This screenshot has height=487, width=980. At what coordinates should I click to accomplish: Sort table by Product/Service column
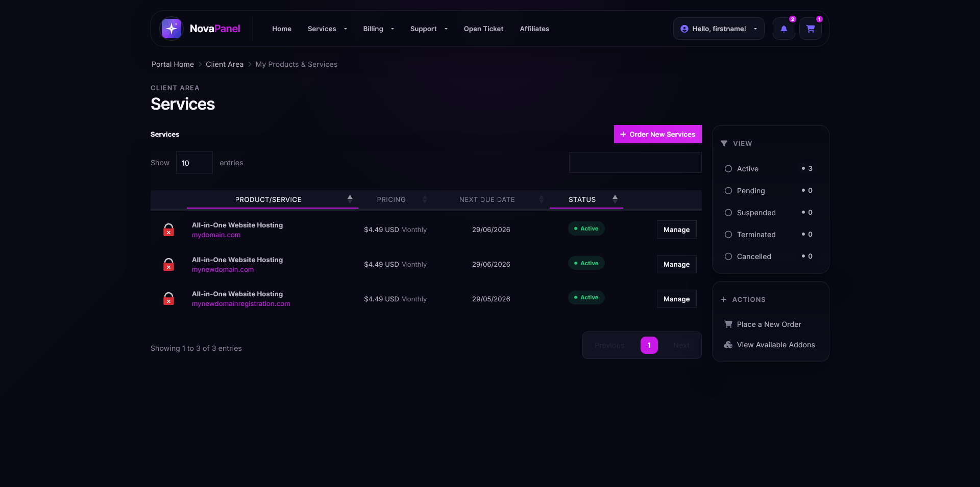tap(273, 199)
